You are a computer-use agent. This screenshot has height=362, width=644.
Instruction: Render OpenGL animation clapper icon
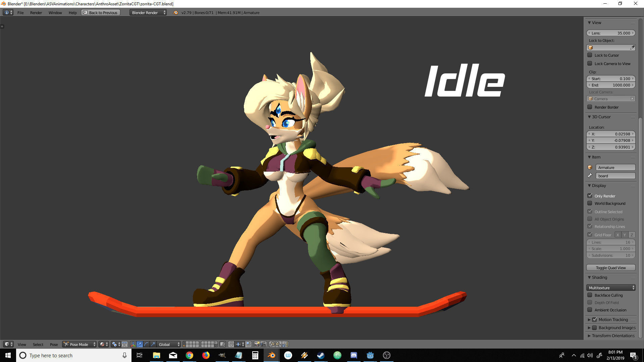click(x=263, y=344)
